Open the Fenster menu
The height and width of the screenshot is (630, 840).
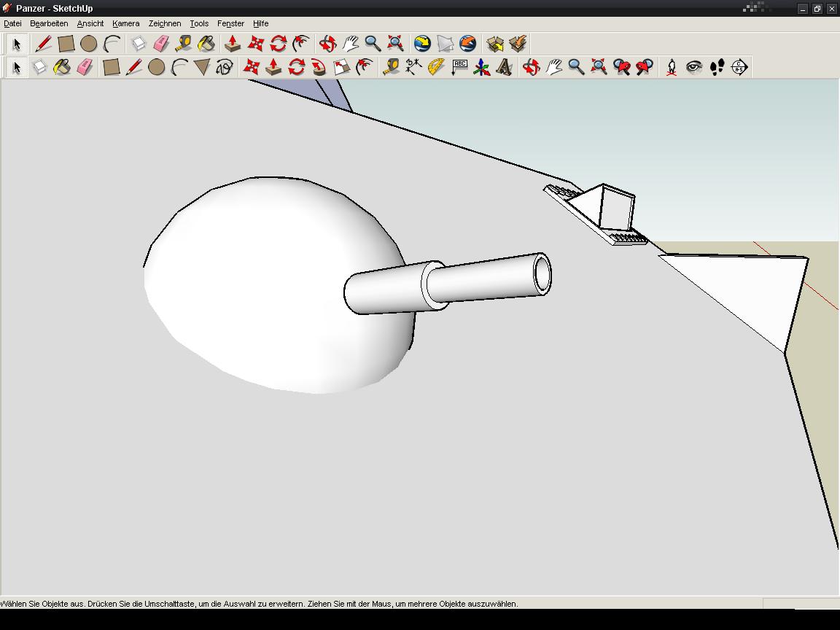click(x=230, y=23)
